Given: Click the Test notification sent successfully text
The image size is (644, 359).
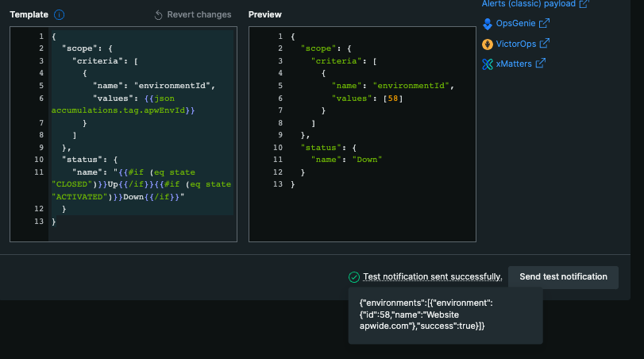Looking at the screenshot, I should click(x=432, y=276).
